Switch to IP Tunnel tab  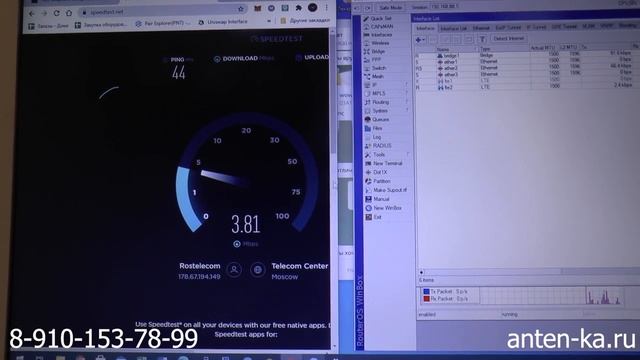coord(536,27)
